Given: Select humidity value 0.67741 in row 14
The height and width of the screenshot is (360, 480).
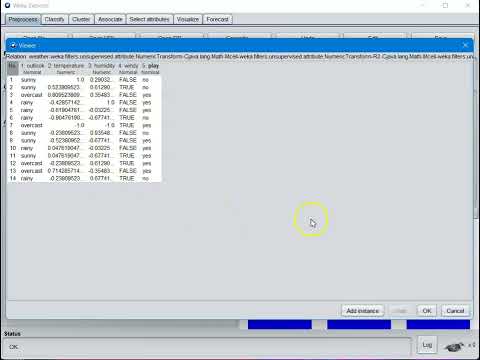Looking at the screenshot, I should pyautogui.click(x=102, y=178).
